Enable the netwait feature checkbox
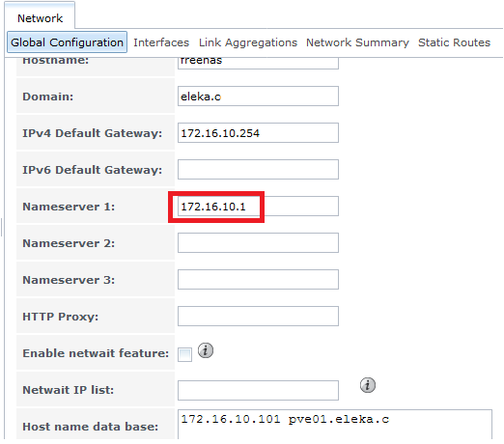The width and height of the screenshot is (504, 444). coord(184,355)
